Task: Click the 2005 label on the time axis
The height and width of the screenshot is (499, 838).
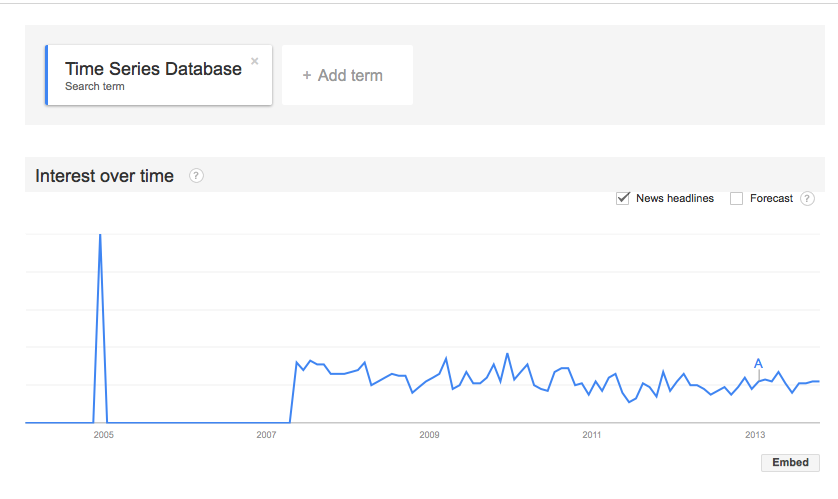Action: pyautogui.click(x=104, y=435)
